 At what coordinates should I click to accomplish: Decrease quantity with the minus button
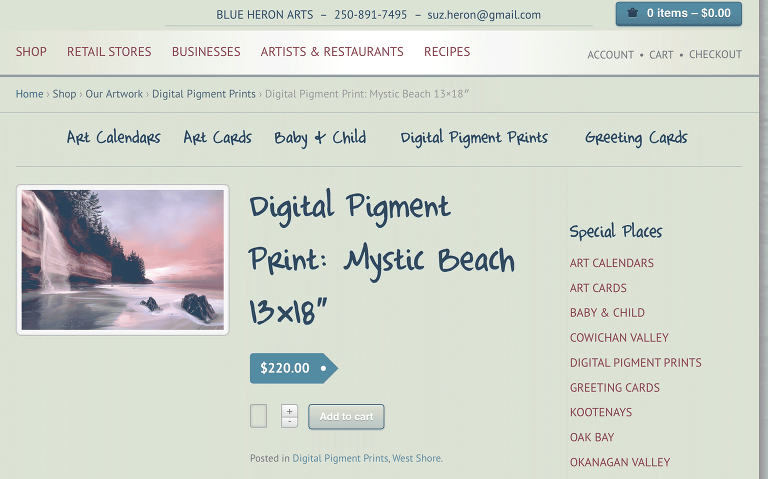pos(289,422)
